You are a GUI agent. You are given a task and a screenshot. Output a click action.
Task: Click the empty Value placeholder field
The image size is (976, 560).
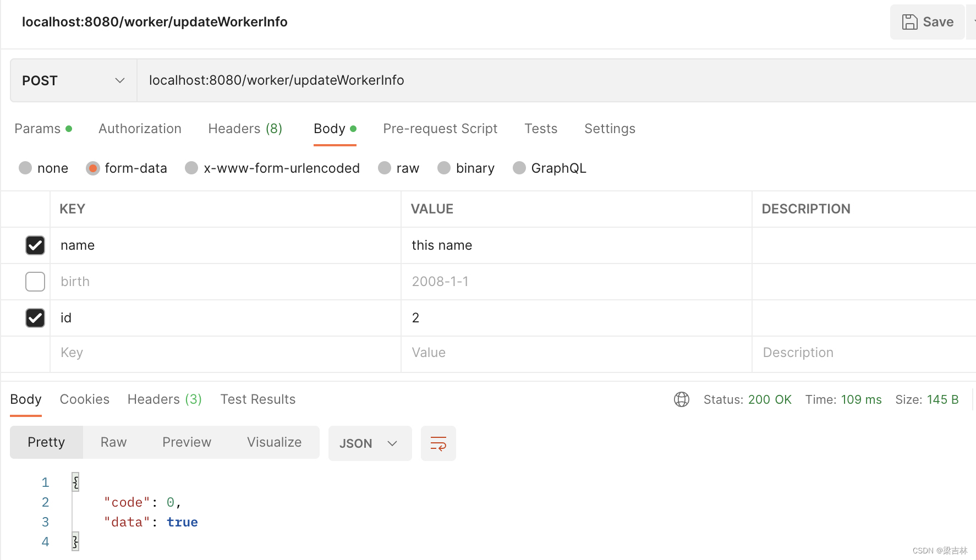point(577,353)
